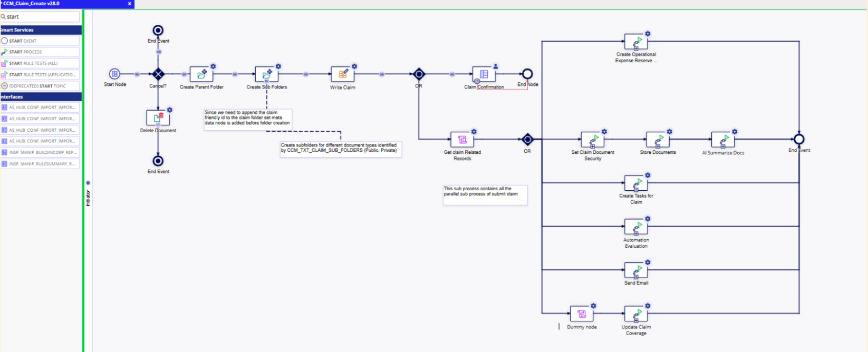Select the Cancel? XOR gateway
Image resolution: width=868 pixels, height=352 pixels.
tap(158, 74)
